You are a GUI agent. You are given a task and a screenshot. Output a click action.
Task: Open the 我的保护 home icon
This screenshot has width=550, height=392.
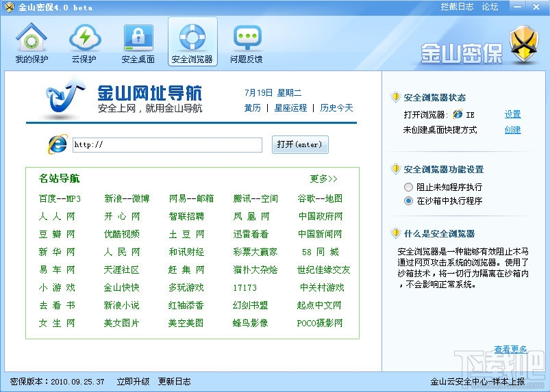pos(32,37)
